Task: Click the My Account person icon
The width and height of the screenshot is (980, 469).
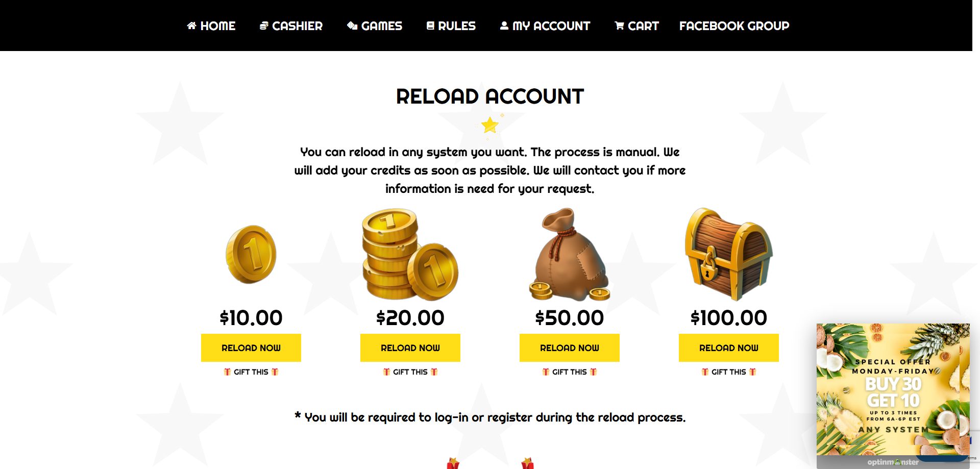Action: pyautogui.click(x=504, y=26)
